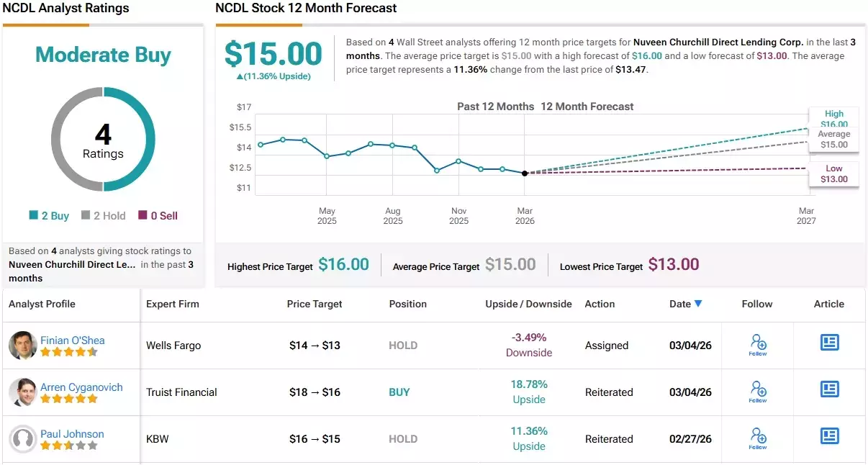Toggle the '0 Sell' legend item
The height and width of the screenshot is (465, 868).
(157, 215)
